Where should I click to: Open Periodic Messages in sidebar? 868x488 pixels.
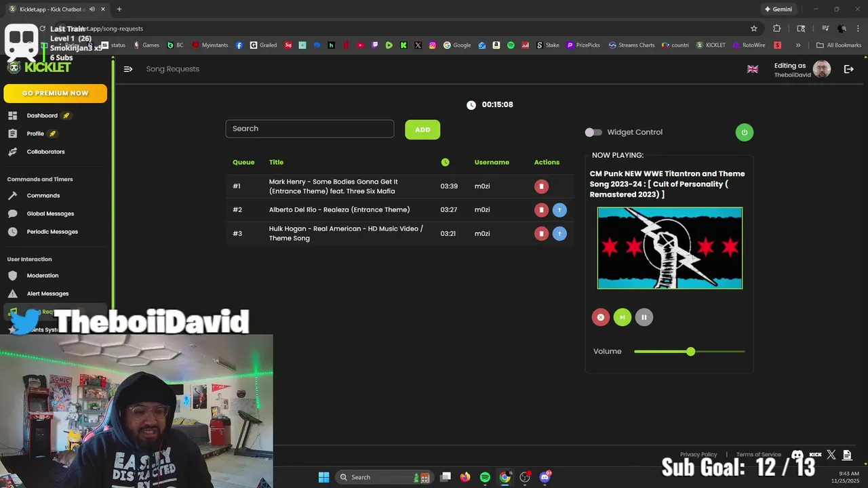click(x=52, y=232)
